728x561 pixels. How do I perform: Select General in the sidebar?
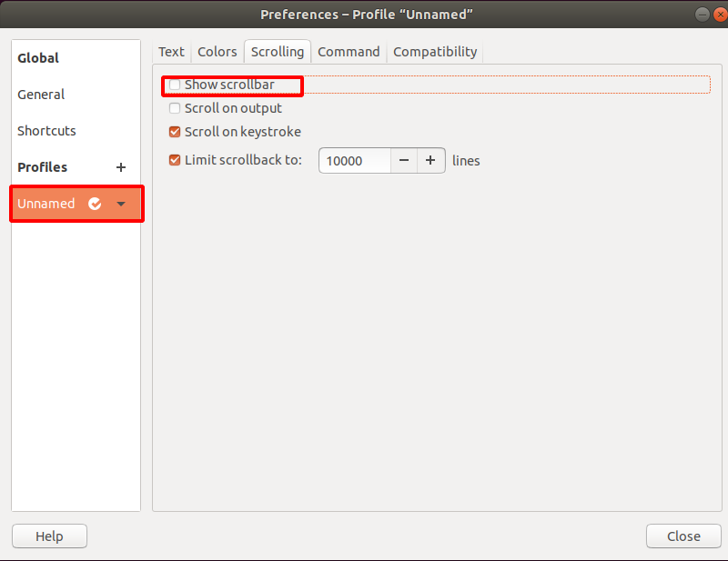click(41, 95)
